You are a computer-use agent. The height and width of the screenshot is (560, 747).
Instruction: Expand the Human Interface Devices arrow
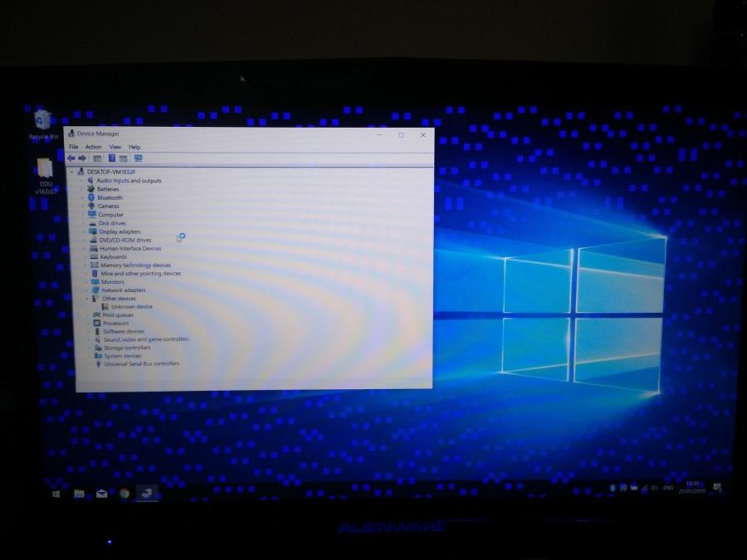point(85,249)
